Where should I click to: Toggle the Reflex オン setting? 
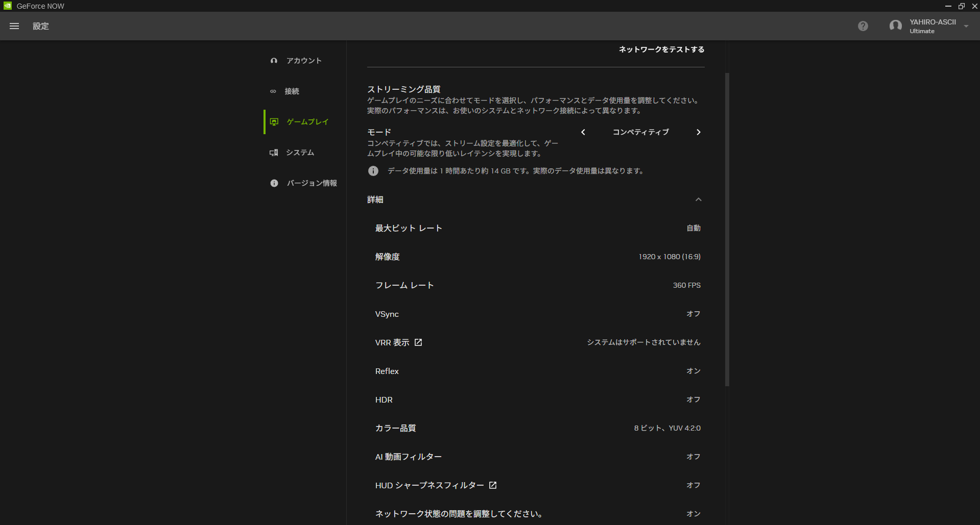coord(694,371)
